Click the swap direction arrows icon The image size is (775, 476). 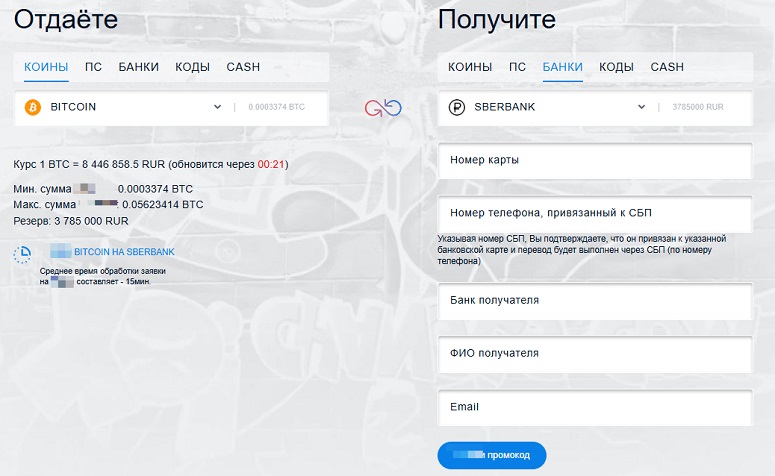tap(382, 107)
